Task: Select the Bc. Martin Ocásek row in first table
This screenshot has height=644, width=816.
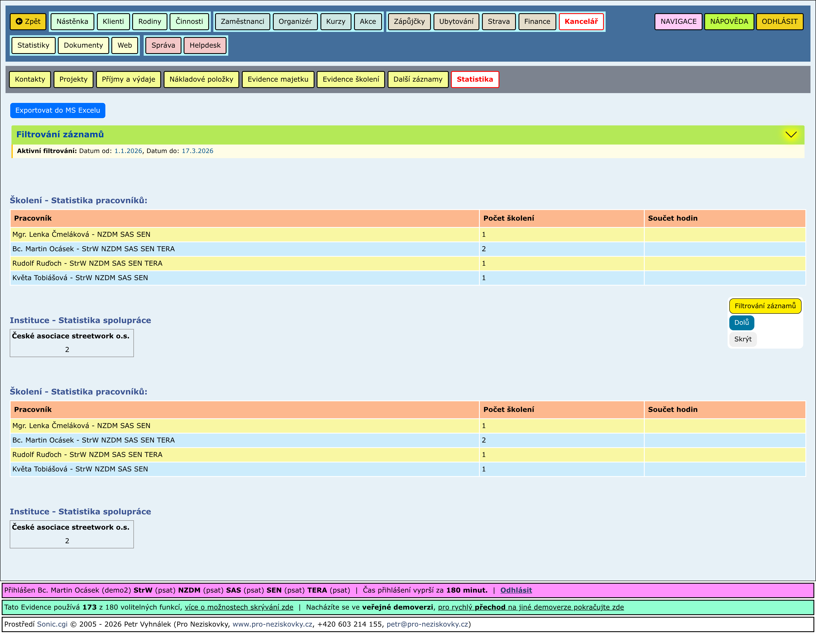Action: click(93, 249)
